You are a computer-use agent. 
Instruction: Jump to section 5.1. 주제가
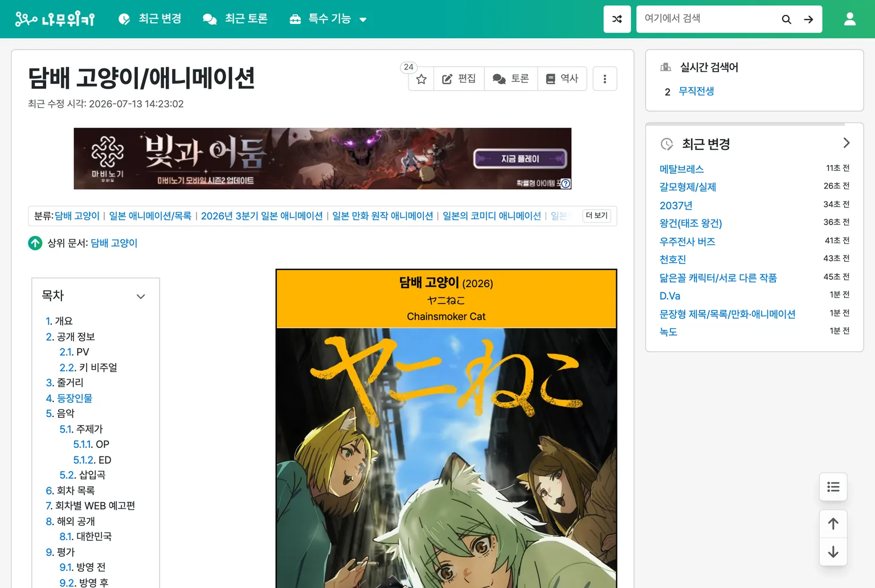pos(81,429)
